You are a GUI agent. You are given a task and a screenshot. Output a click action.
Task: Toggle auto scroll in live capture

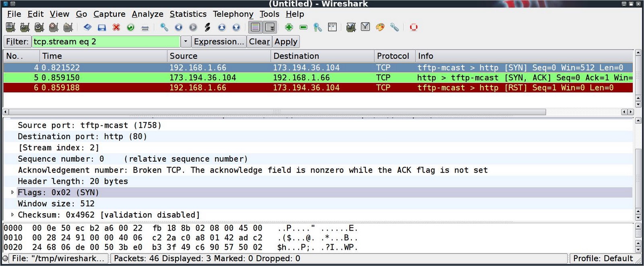pos(270,27)
